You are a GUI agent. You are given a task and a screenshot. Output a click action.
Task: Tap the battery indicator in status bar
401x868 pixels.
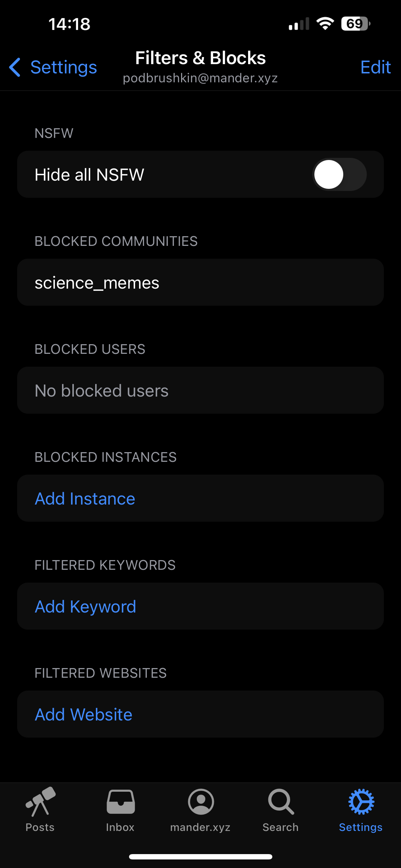click(x=355, y=24)
